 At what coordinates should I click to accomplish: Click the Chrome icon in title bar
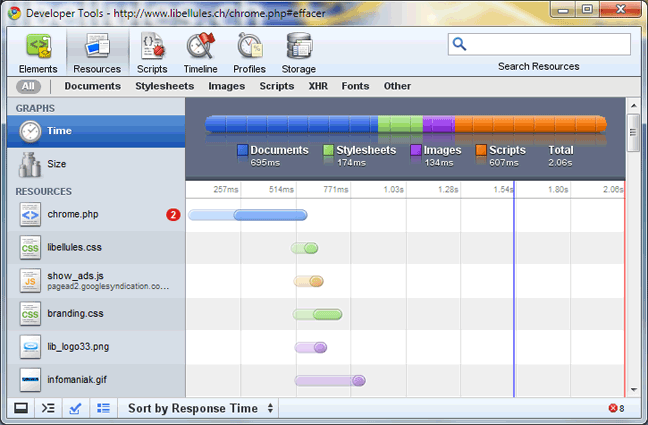(15, 13)
